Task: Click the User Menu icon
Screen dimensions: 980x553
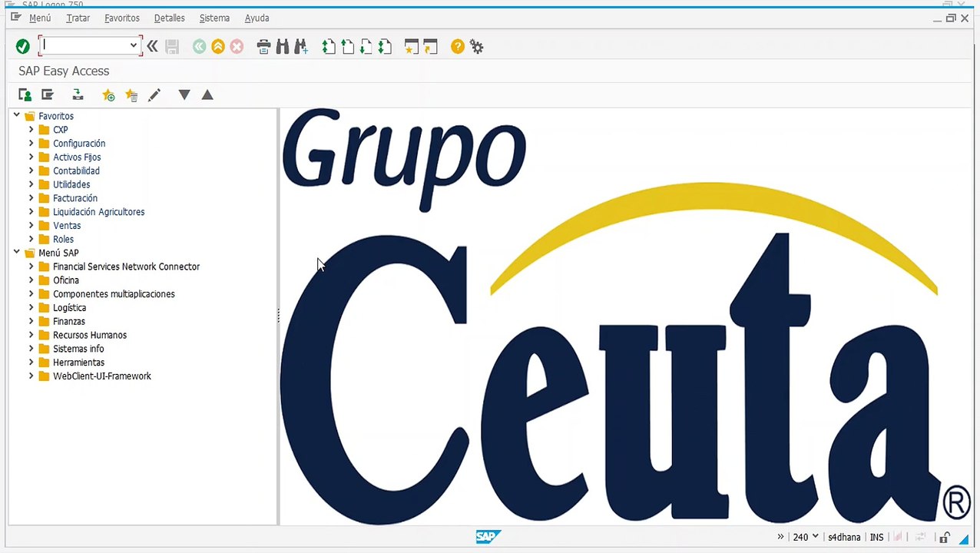Action: click(x=25, y=94)
